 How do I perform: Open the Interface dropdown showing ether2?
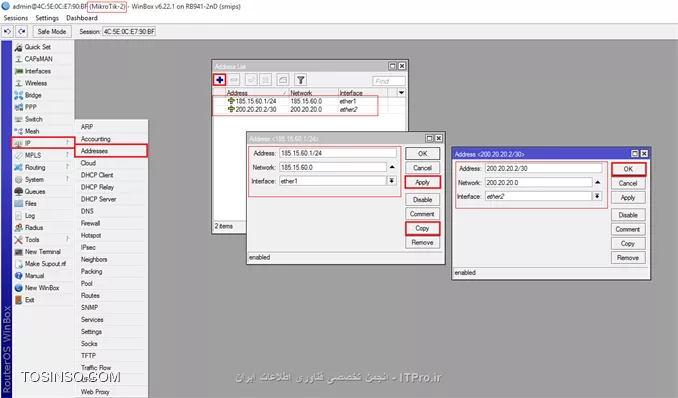597,196
